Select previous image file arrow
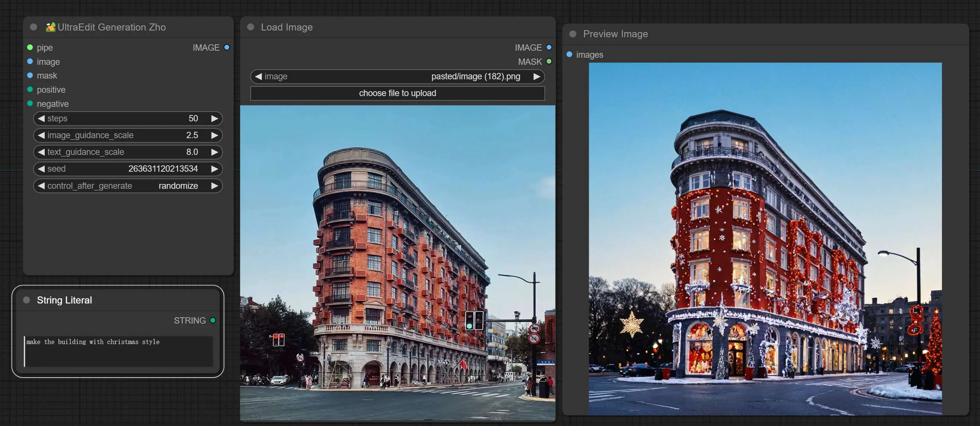 (x=258, y=76)
